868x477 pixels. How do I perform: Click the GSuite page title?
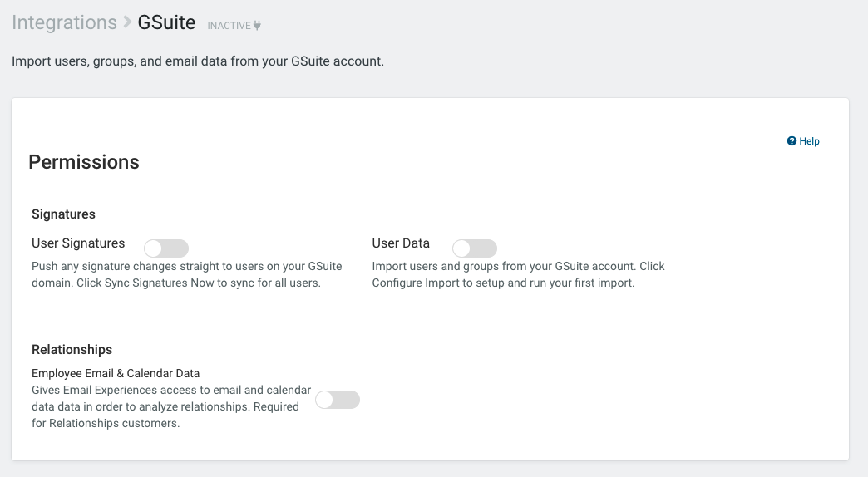click(166, 22)
